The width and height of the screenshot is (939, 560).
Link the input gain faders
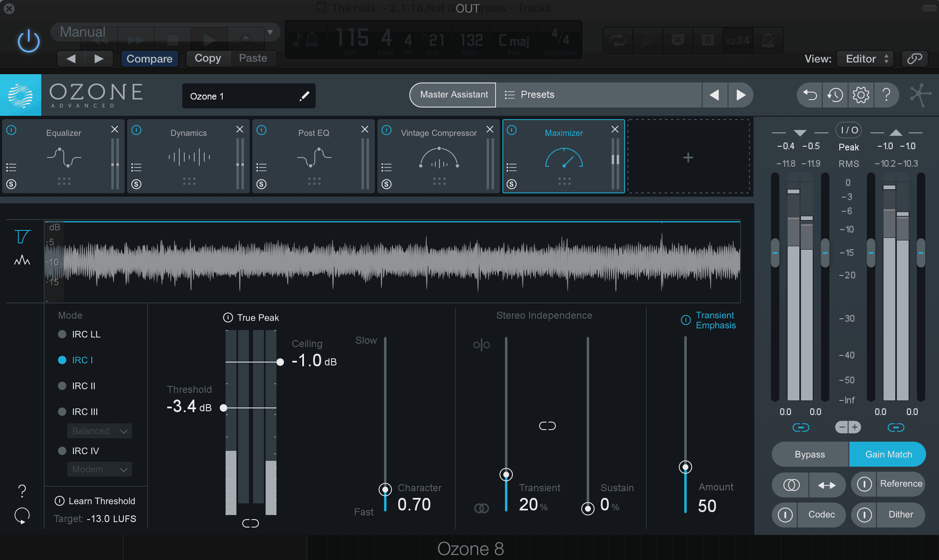(x=801, y=427)
